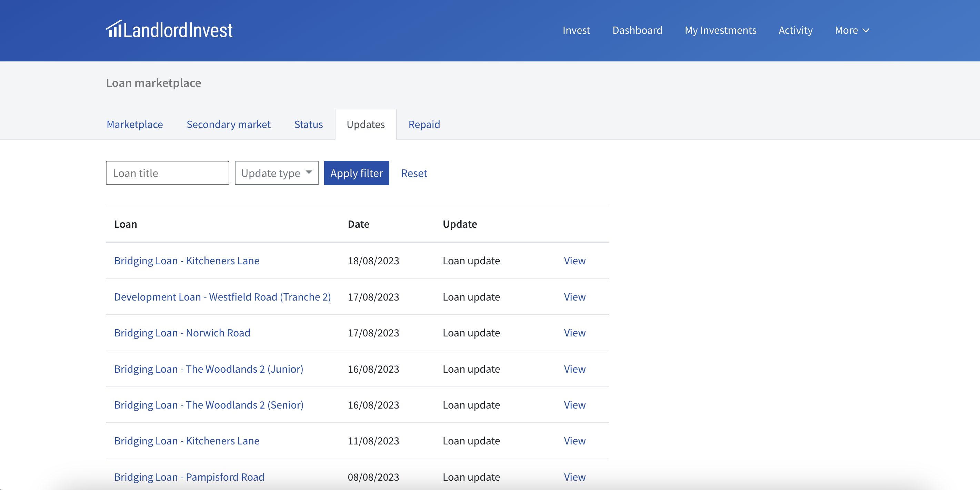View the 18/08/2023 Kitcheners Lane update
This screenshot has height=490, width=980.
pos(574,261)
